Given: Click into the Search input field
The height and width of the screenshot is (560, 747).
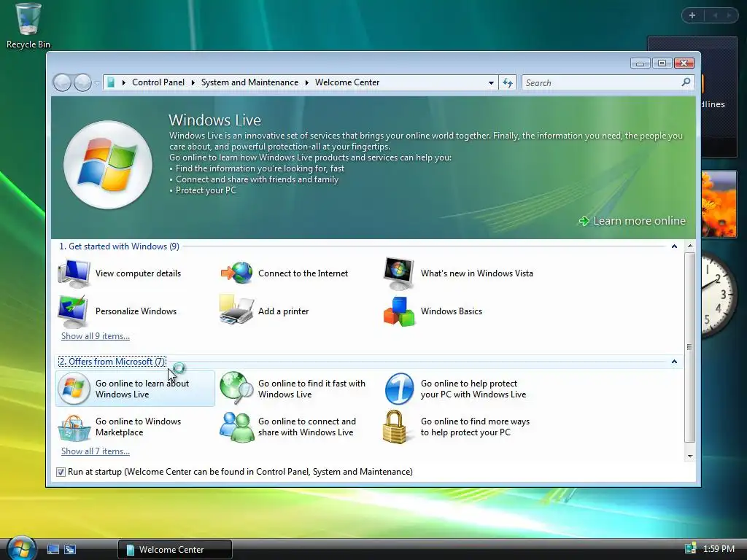Looking at the screenshot, I should [602, 83].
